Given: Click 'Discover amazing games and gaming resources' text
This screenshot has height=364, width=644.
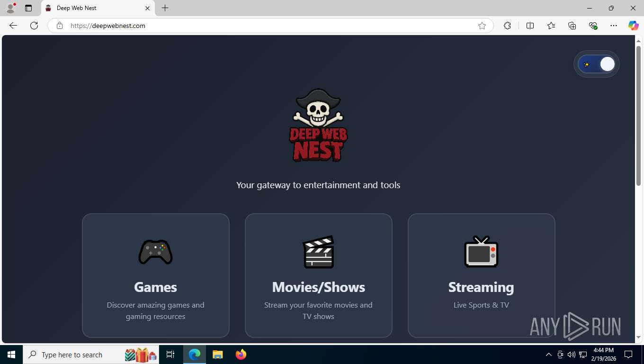Looking at the screenshot, I should 155,310.
